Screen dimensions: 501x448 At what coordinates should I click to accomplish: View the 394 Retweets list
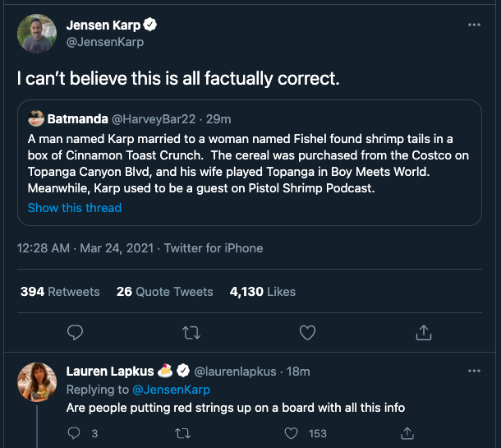click(60, 292)
